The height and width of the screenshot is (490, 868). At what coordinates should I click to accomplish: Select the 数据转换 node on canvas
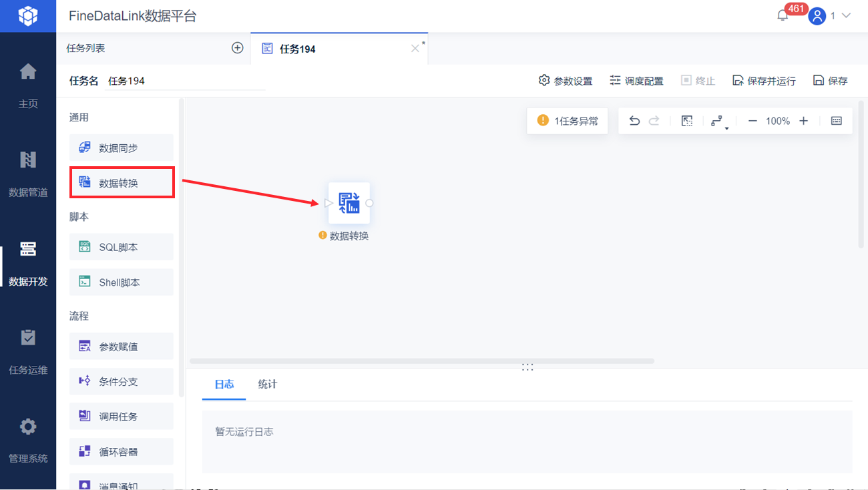349,203
